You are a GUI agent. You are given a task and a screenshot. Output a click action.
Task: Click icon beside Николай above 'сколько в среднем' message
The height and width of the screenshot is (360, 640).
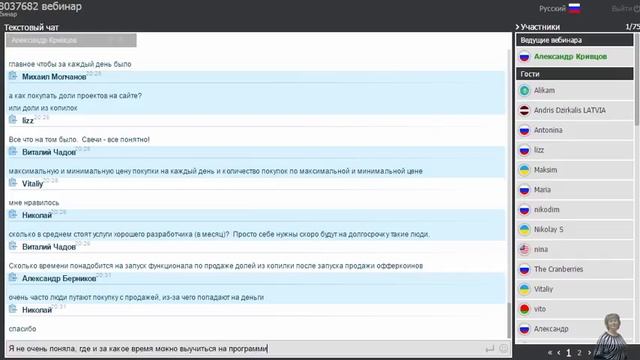coord(13,214)
